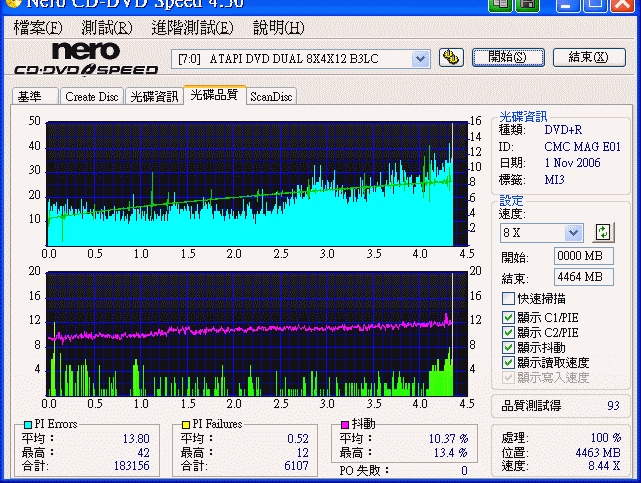Click the green save floppy icon in title bar
The height and width of the screenshot is (483, 641).
528,4
